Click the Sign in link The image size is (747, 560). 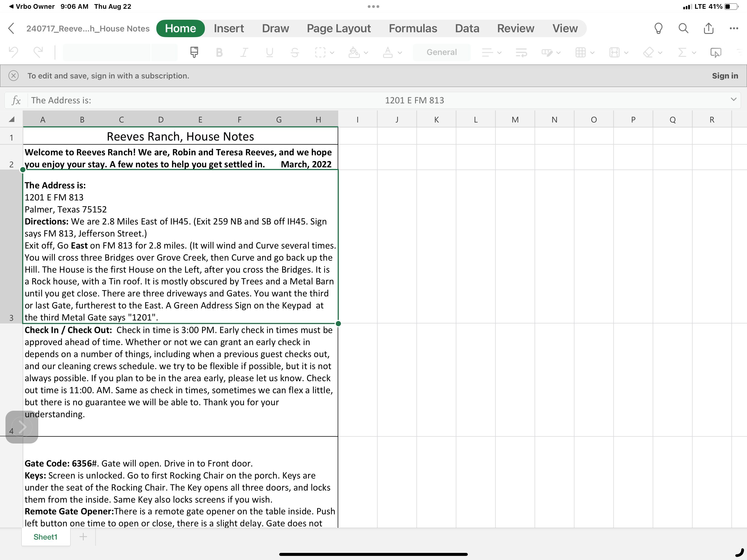(x=725, y=76)
